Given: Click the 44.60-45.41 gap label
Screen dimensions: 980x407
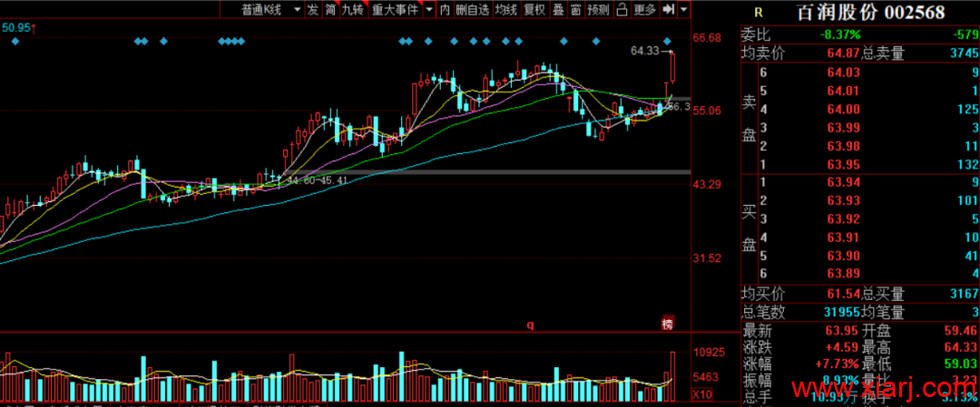Looking at the screenshot, I should [318, 180].
